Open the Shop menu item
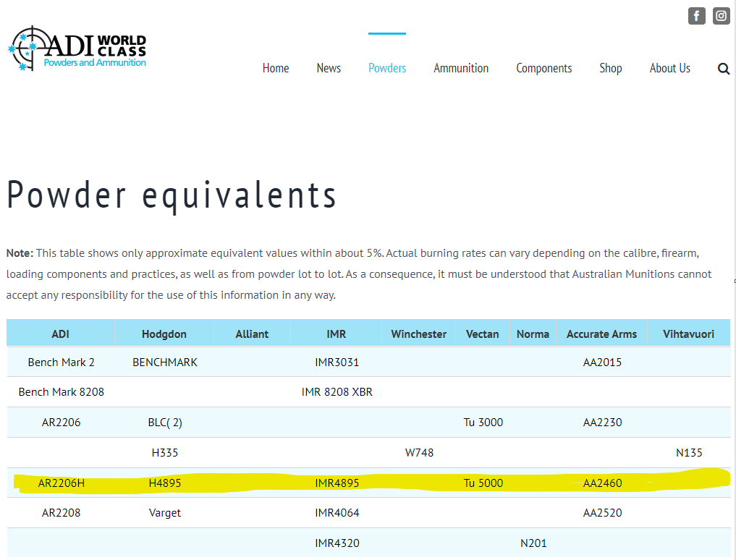 point(610,68)
